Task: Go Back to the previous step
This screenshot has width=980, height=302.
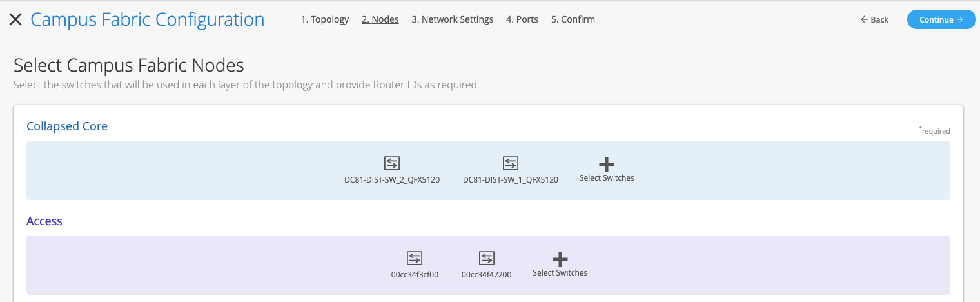Action: (x=874, y=20)
